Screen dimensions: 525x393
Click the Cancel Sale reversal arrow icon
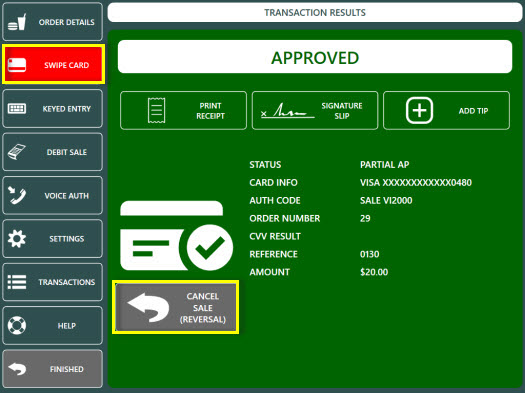pyautogui.click(x=148, y=307)
